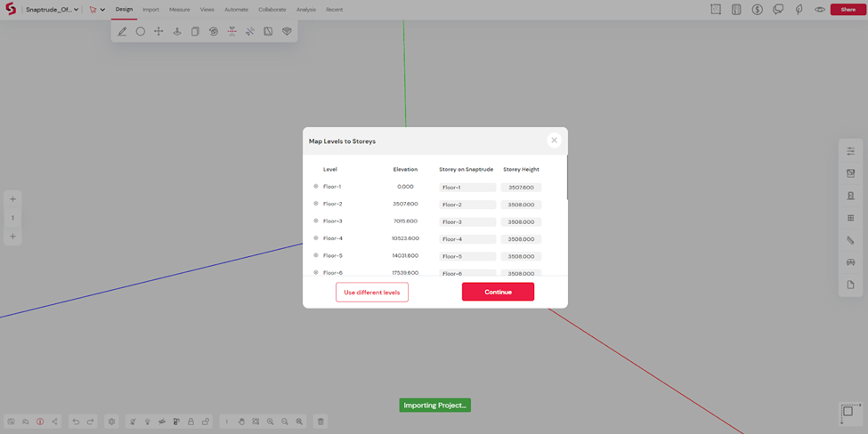Click the zoom in magnifier
This screenshot has width=868, height=434.
click(x=270, y=422)
